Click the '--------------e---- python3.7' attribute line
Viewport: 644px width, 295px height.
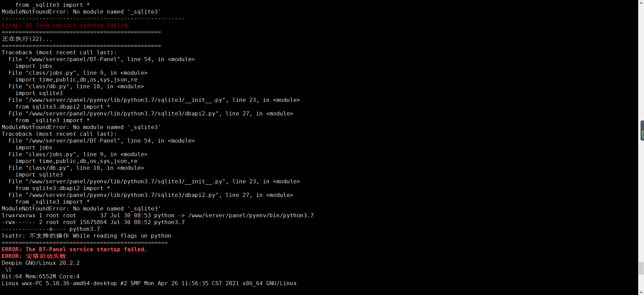(x=51, y=229)
